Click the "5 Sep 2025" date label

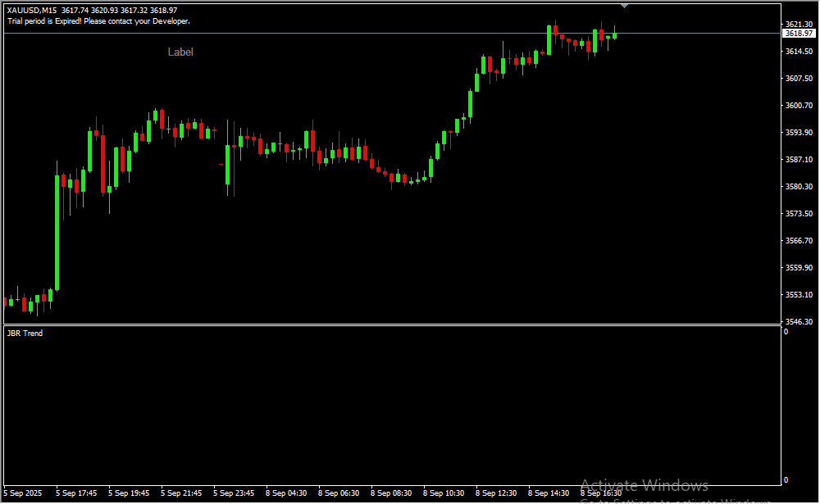22,493
